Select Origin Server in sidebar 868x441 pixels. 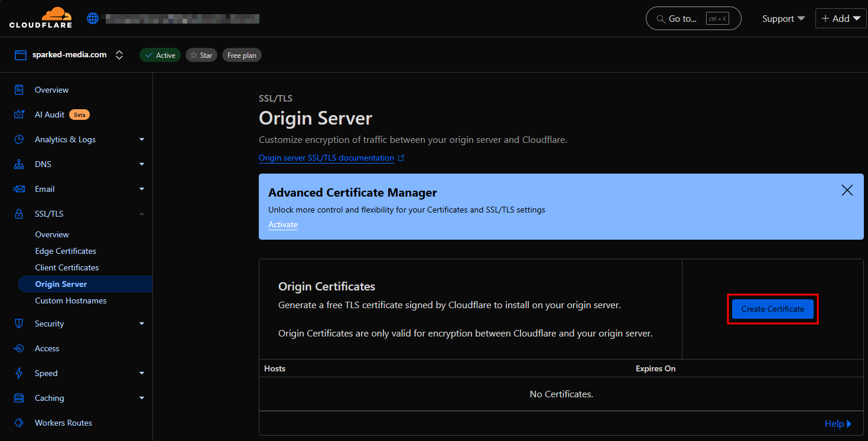[85, 284]
